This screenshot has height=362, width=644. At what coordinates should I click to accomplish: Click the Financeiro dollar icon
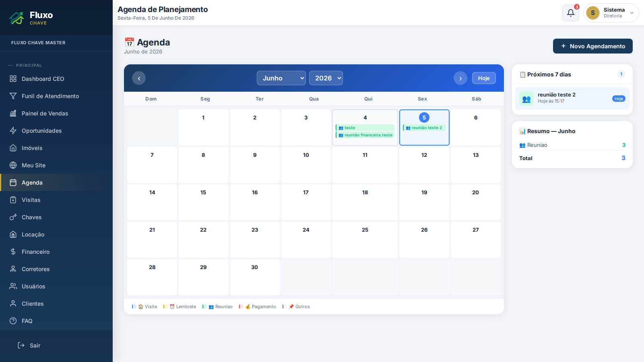click(x=13, y=252)
